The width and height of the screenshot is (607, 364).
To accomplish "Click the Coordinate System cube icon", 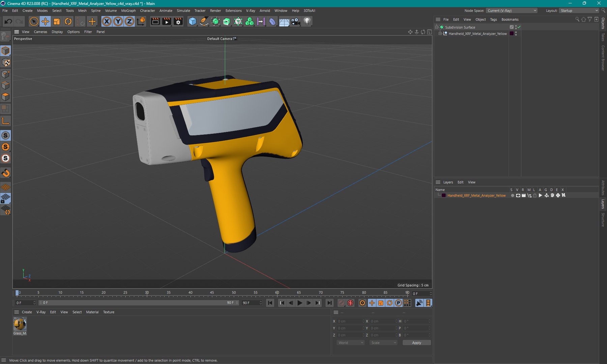I will (x=142, y=22).
